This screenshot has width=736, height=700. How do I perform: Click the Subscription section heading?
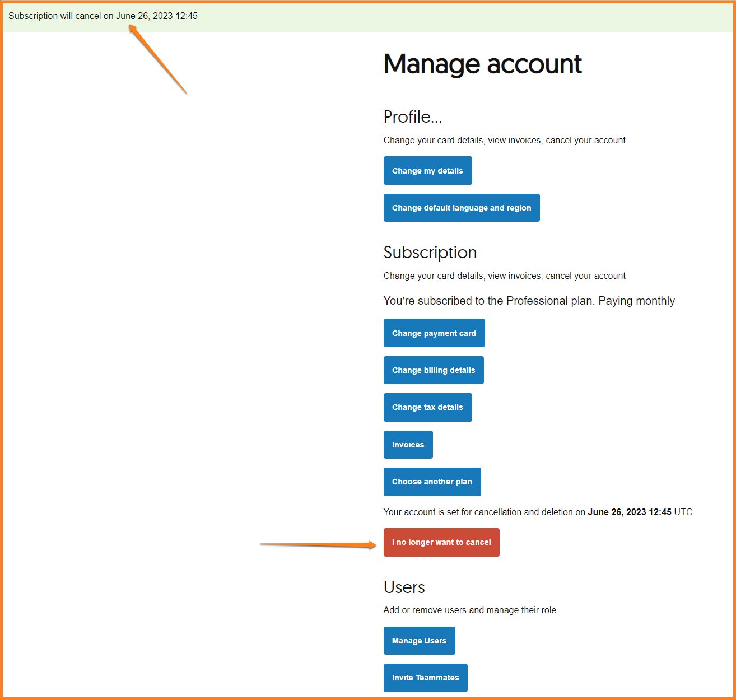(x=430, y=253)
